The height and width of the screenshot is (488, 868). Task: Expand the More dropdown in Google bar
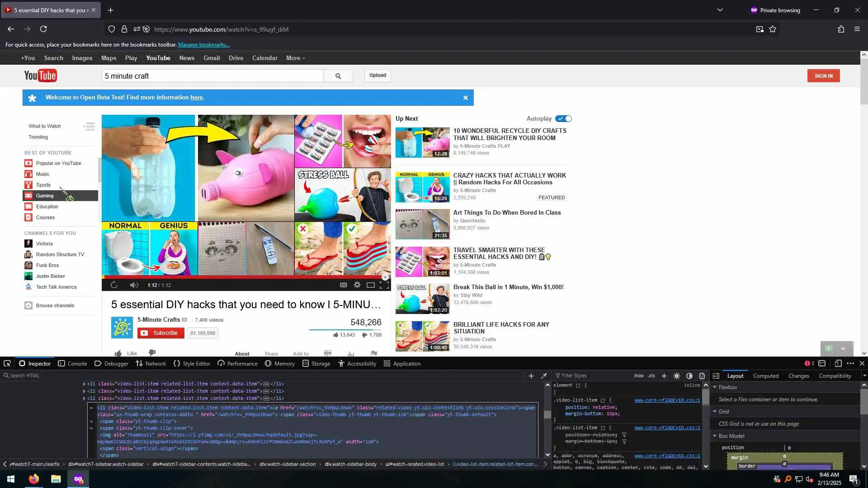tap(295, 58)
